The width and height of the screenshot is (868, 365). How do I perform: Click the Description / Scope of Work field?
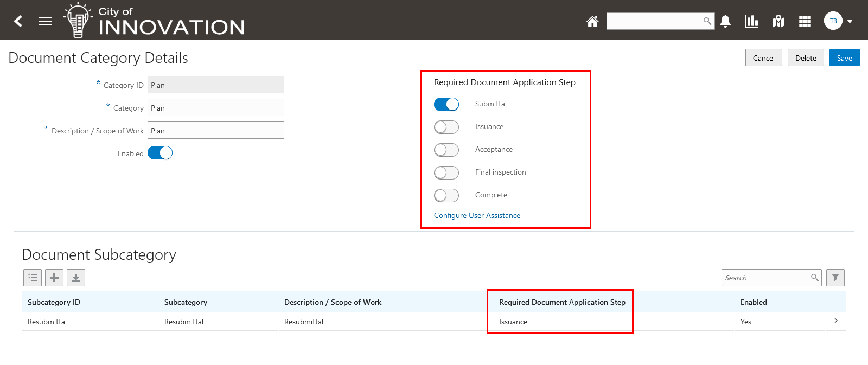[x=216, y=130]
